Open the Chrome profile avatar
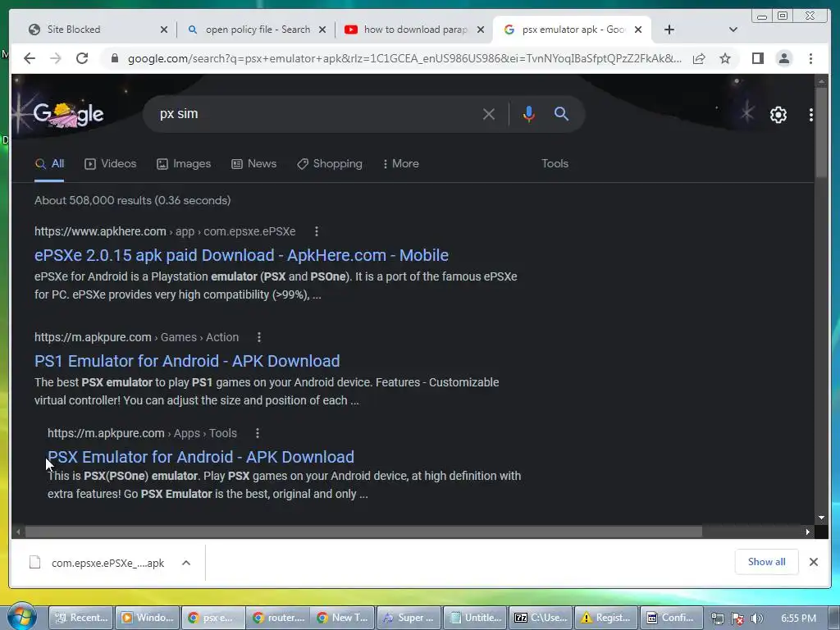 783,58
